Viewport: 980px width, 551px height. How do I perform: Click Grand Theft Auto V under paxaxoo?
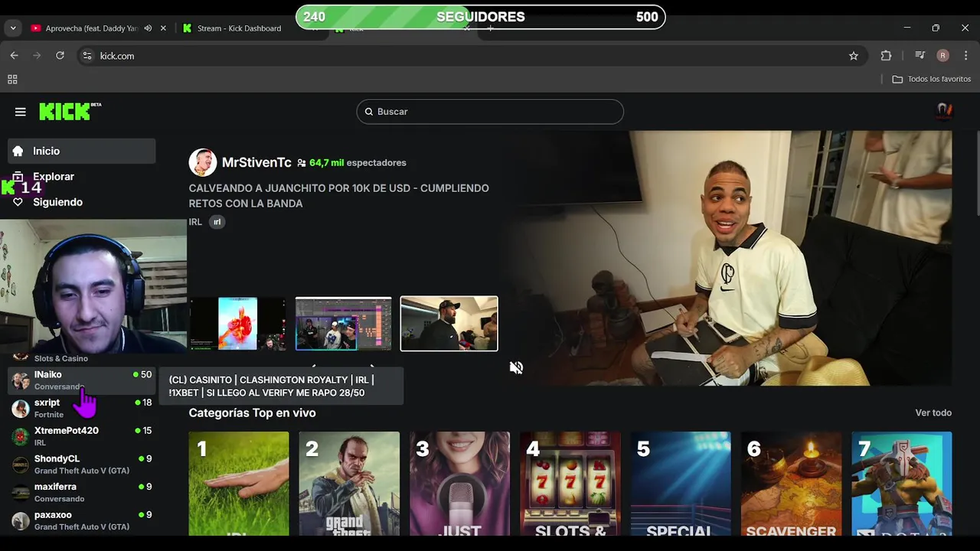tap(82, 527)
